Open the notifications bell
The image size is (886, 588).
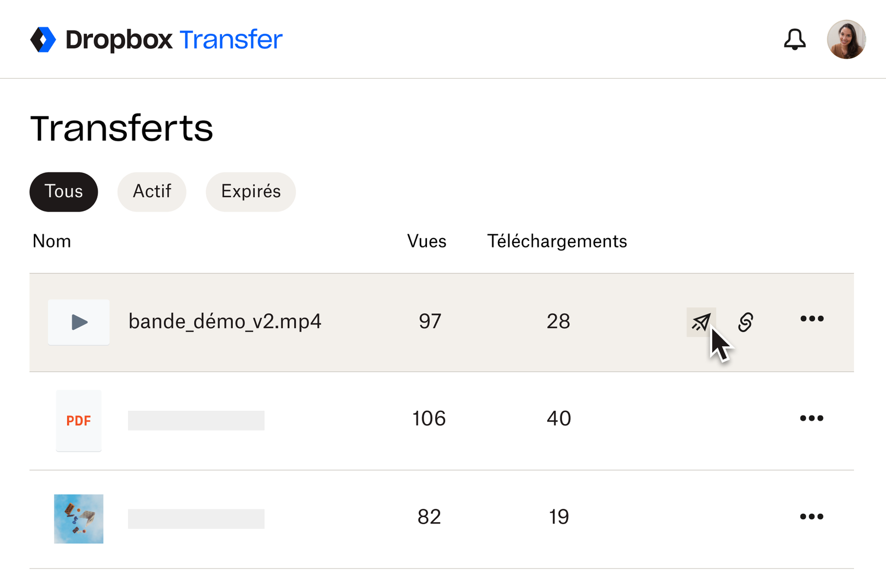tap(796, 39)
